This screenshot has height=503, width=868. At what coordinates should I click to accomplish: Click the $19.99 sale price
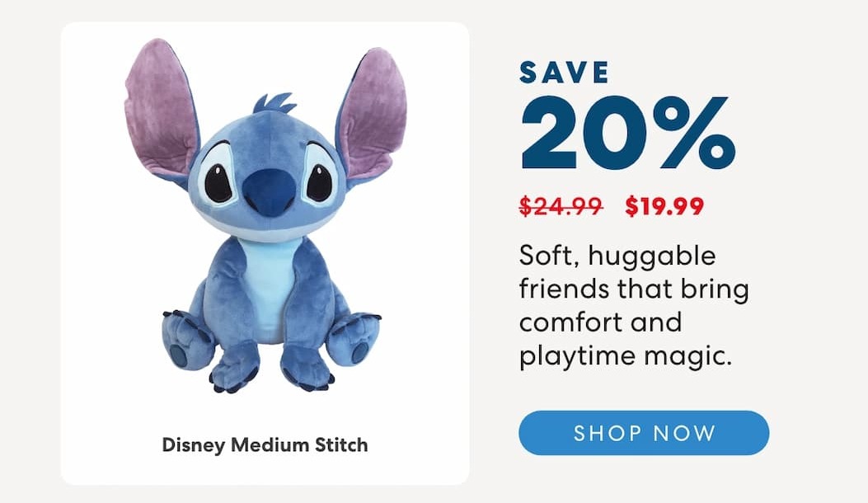click(664, 206)
